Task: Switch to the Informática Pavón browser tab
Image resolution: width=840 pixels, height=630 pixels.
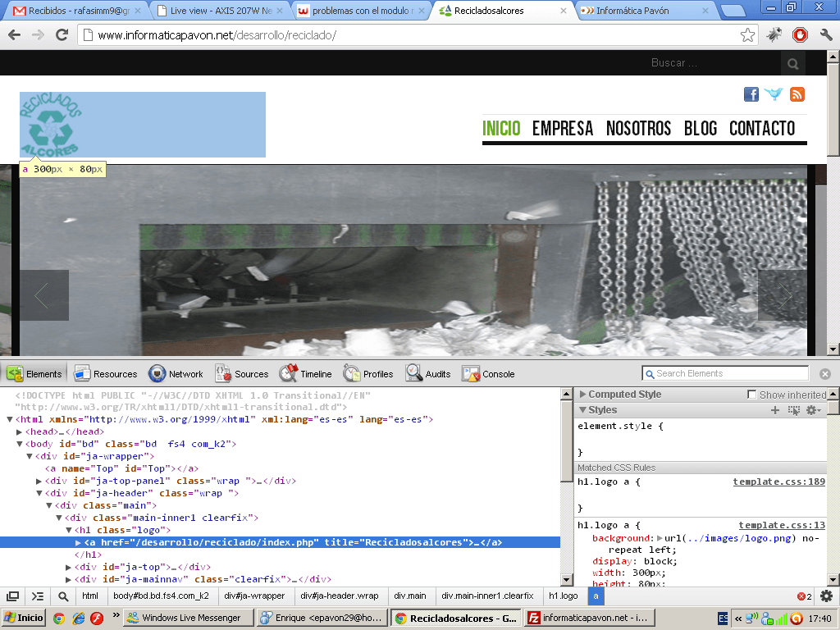Action: click(x=645, y=11)
